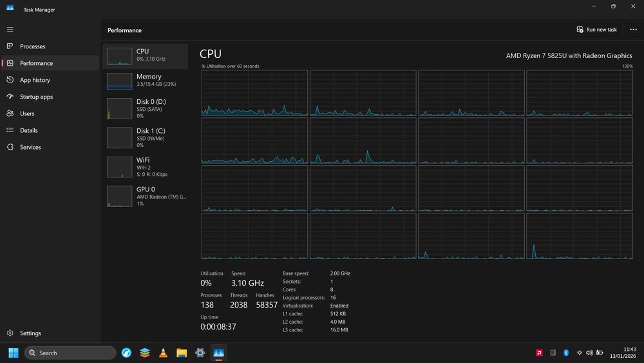
Task: Select Disk 0 (D:) performance item
Action: tap(145, 109)
